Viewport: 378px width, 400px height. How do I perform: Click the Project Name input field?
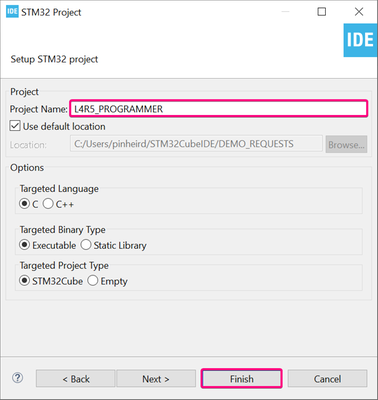(x=219, y=109)
